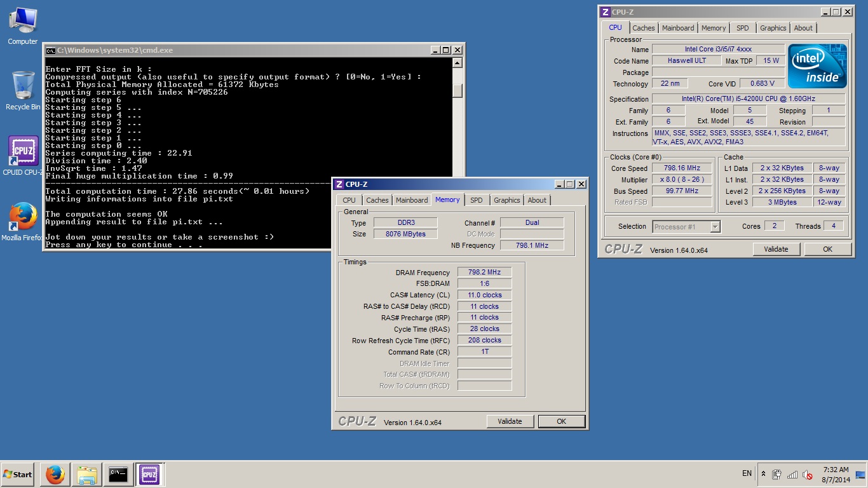Click the Threads count 4 field
Image resolution: width=868 pixels, height=488 pixels.
(833, 226)
